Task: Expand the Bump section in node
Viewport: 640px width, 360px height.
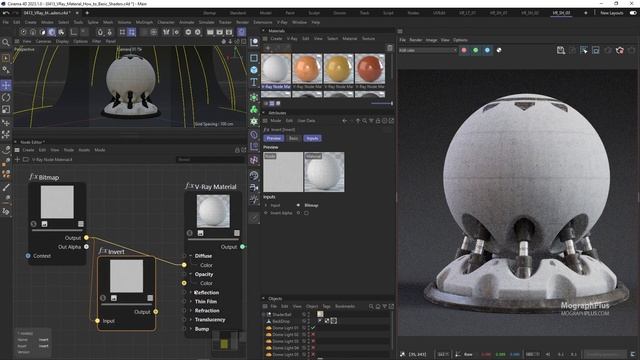Action: 191,329
